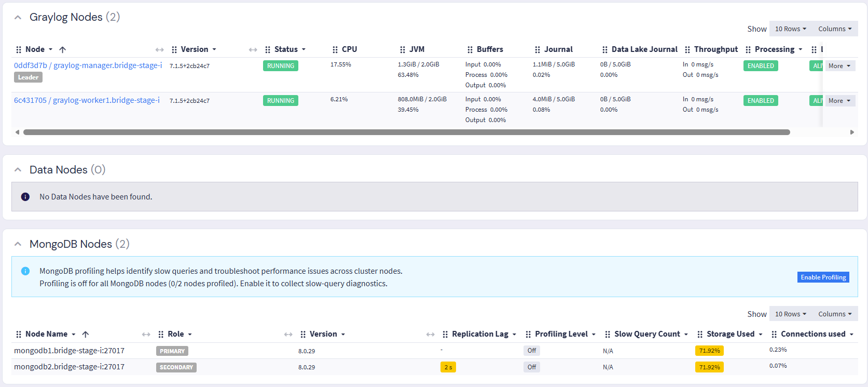
Task: Open the Graylog Nodes Columns dropdown
Action: coord(835,29)
